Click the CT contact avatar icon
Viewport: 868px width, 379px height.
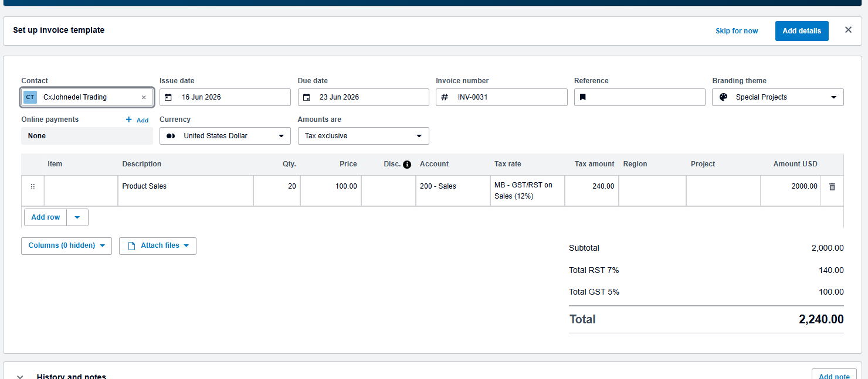[x=30, y=97]
